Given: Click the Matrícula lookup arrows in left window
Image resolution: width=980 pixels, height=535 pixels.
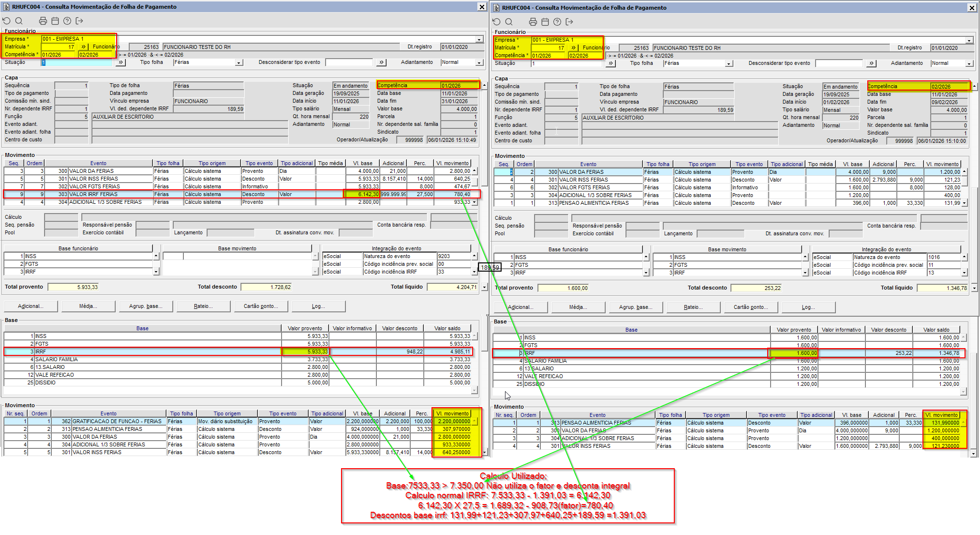Looking at the screenshot, I should [84, 47].
